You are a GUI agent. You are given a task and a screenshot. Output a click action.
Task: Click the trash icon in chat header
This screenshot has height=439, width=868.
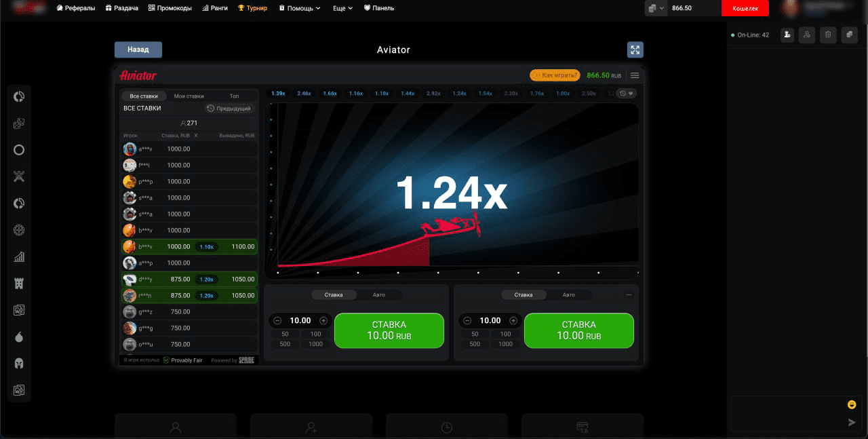pyautogui.click(x=827, y=35)
